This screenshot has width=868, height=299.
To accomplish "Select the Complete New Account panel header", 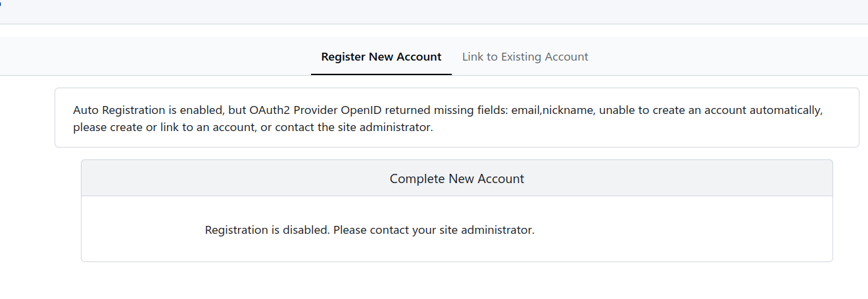I will click(456, 178).
